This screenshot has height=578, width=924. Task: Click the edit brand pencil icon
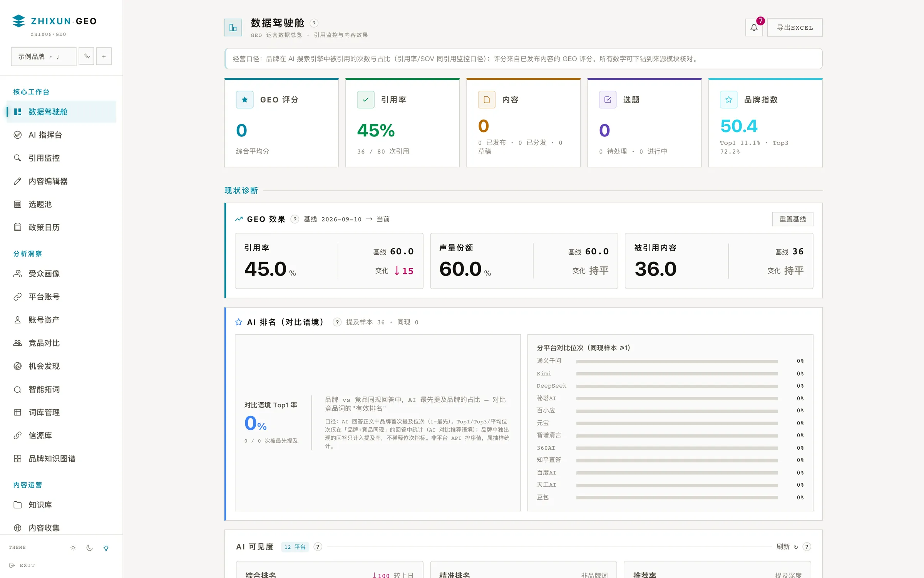point(87,57)
